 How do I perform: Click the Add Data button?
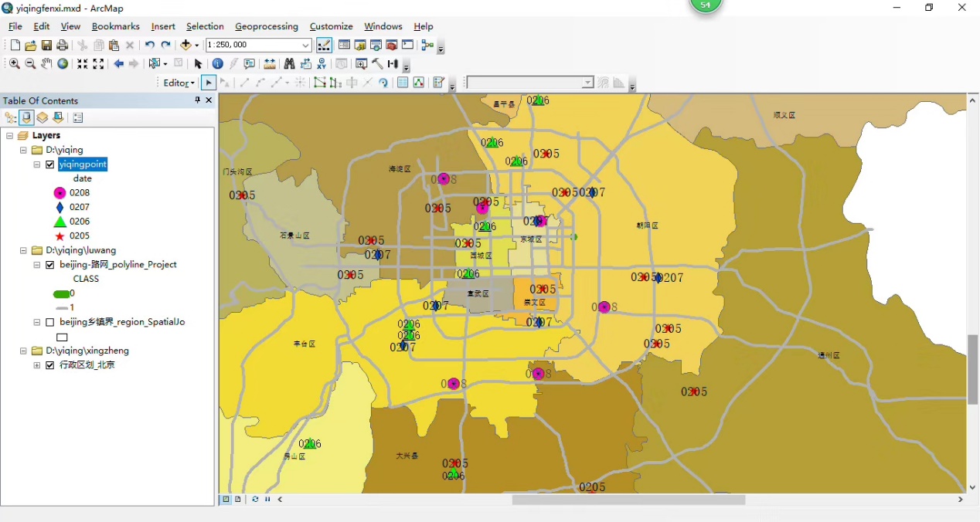coord(186,46)
